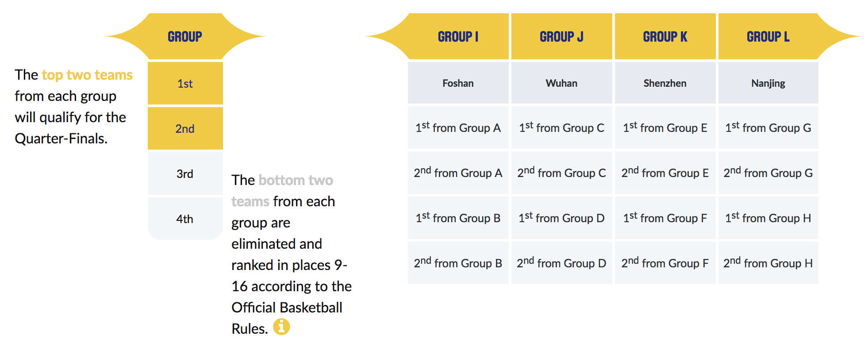The height and width of the screenshot is (347, 868).
Task: Click the yellow GROUP header on left
Action: point(185,36)
